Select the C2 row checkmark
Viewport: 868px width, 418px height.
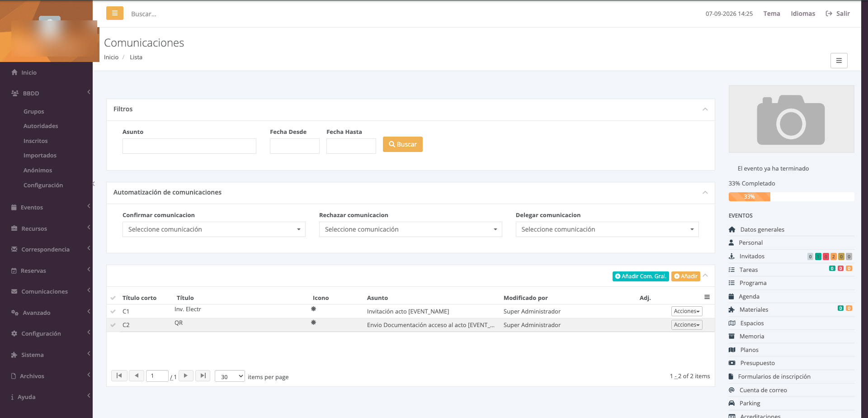coord(113,325)
